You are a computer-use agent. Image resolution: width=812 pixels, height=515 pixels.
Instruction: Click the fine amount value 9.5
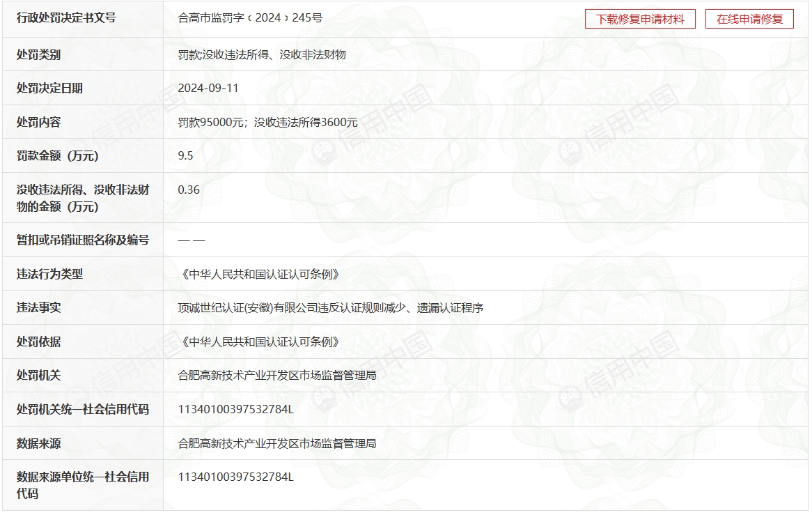pyautogui.click(x=186, y=155)
